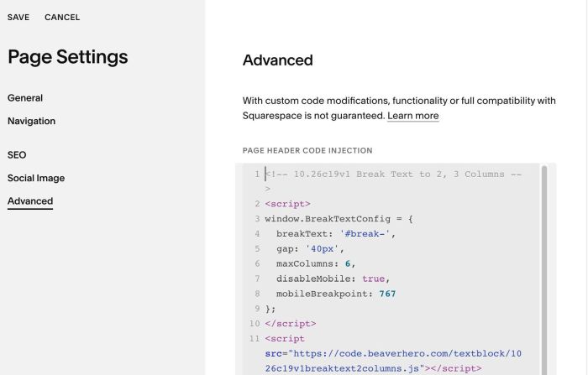Open the General settings section

coord(25,98)
